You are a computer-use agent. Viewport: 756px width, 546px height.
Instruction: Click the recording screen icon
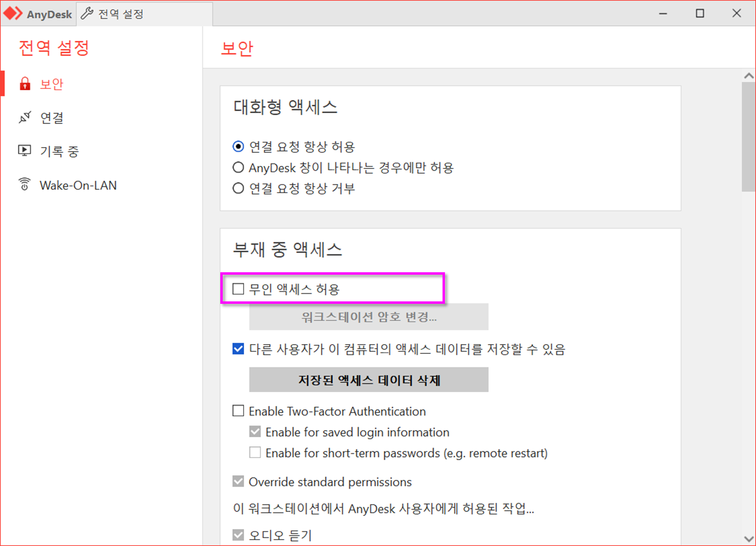[25, 151]
